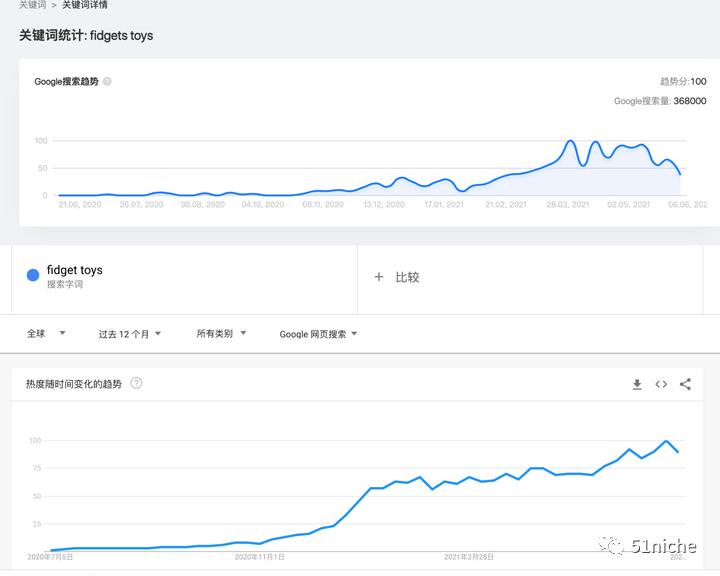720x576 pixels.
Task: Click the plus icon to add comparison
Action: 379,277
